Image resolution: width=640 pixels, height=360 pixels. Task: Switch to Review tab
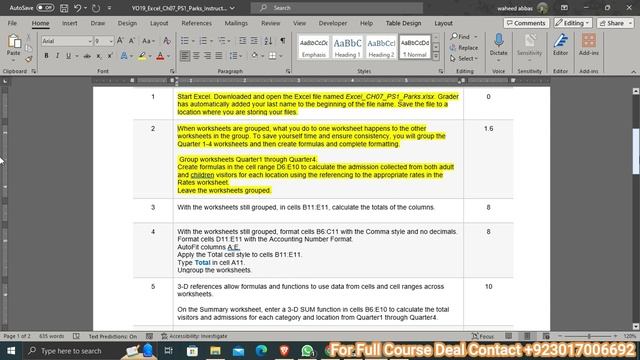(x=270, y=23)
